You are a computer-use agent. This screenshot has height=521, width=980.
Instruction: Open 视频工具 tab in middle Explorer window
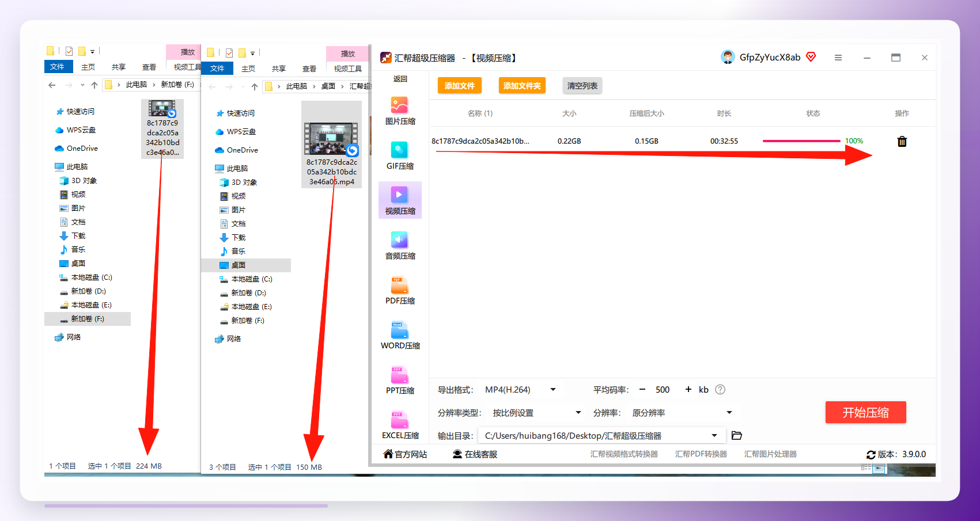coord(348,69)
